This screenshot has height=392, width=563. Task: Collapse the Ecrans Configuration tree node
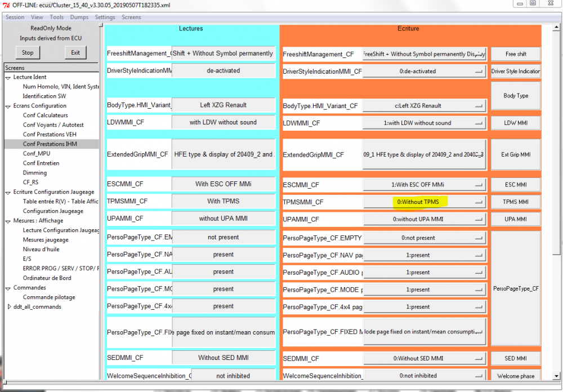[8, 106]
